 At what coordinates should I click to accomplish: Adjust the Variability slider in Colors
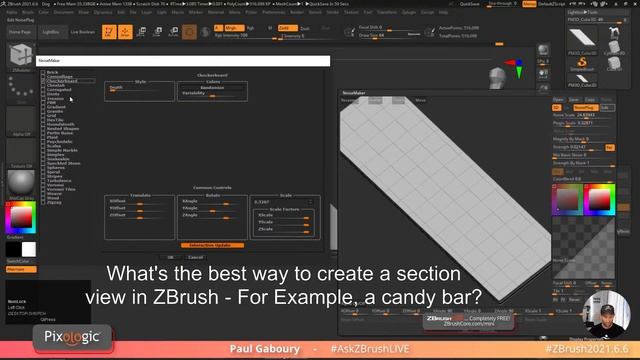coord(212,94)
